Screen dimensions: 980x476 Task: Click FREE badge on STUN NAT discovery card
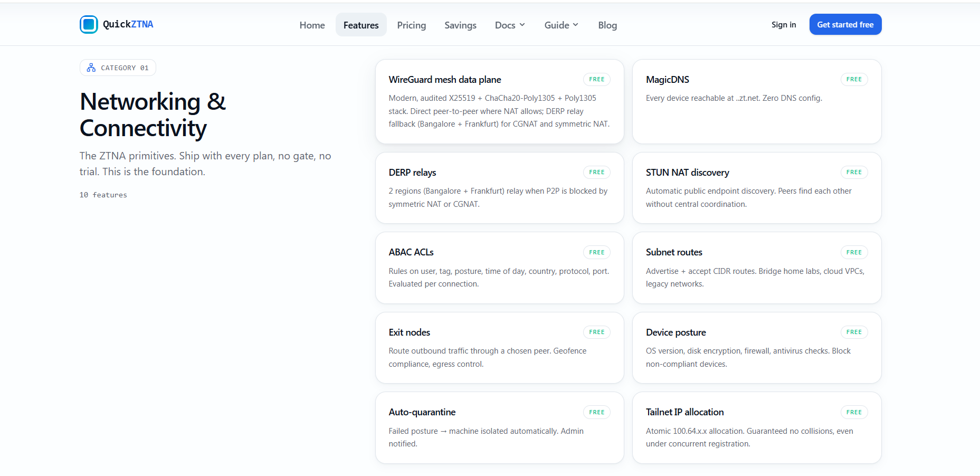[x=854, y=172]
